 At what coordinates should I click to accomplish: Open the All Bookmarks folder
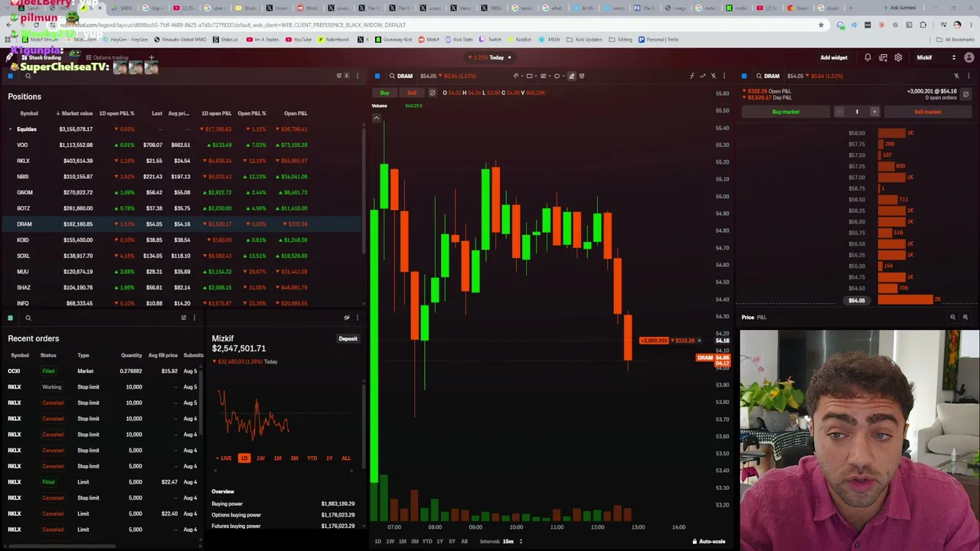tap(956, 39)
